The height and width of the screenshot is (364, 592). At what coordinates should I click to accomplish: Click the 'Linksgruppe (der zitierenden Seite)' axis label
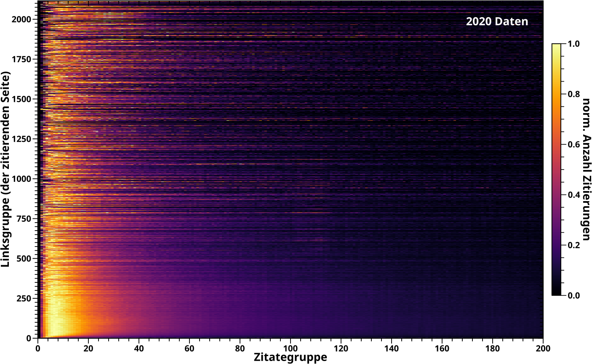(x=5, y=169)
